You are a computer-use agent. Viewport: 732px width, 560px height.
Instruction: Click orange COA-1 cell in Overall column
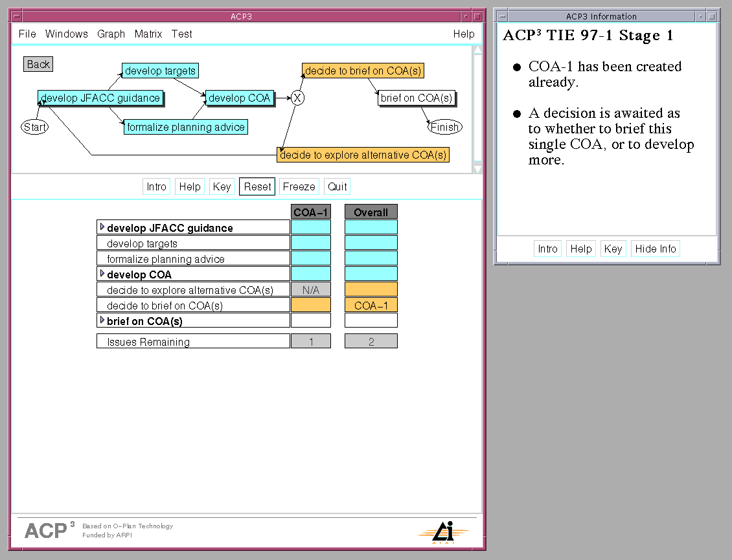point(371,306)
